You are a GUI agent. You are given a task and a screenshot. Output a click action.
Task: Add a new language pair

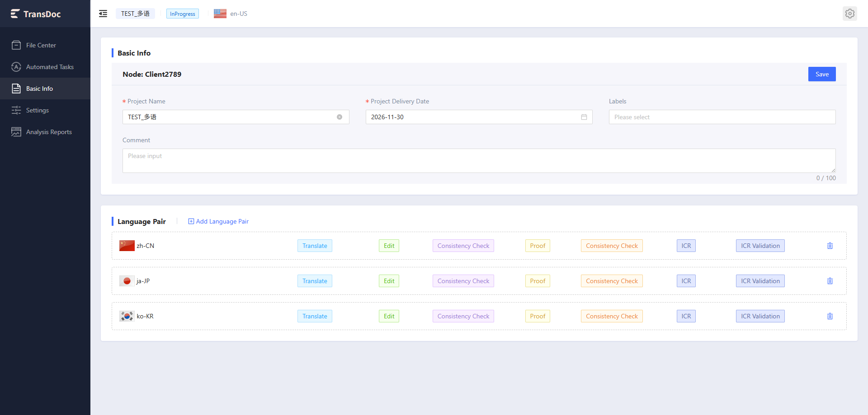tap(218, 221)
